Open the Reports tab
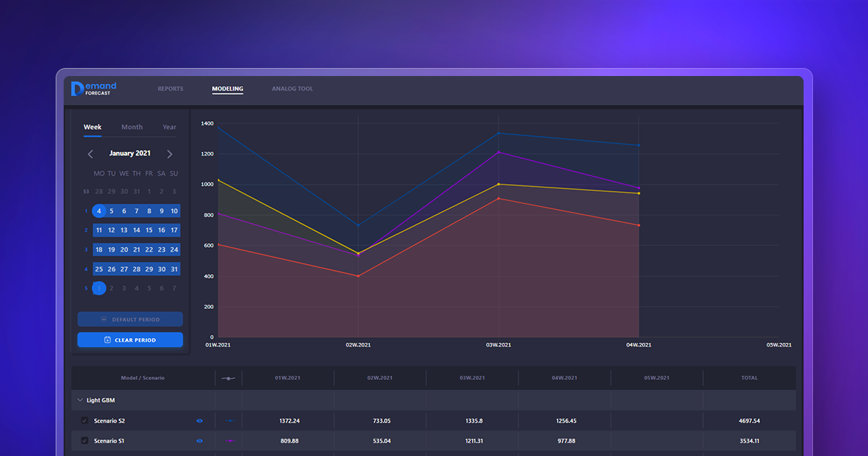This screenshot has width=868, height=456. tap(171, 89)
